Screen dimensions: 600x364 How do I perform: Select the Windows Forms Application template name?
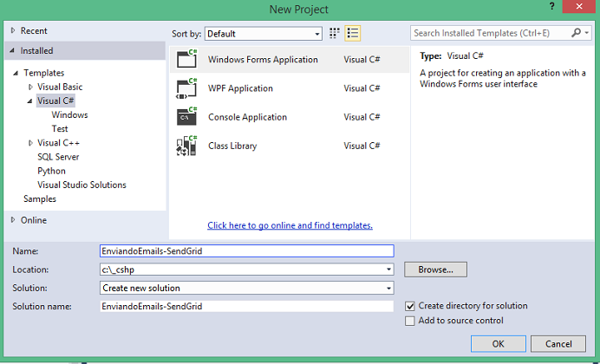coord(263,59)
